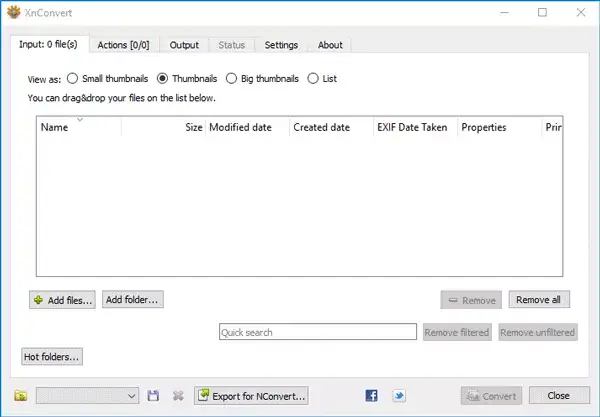
Task: Save the preset with the floppy icon
Action: pos(153,396)
